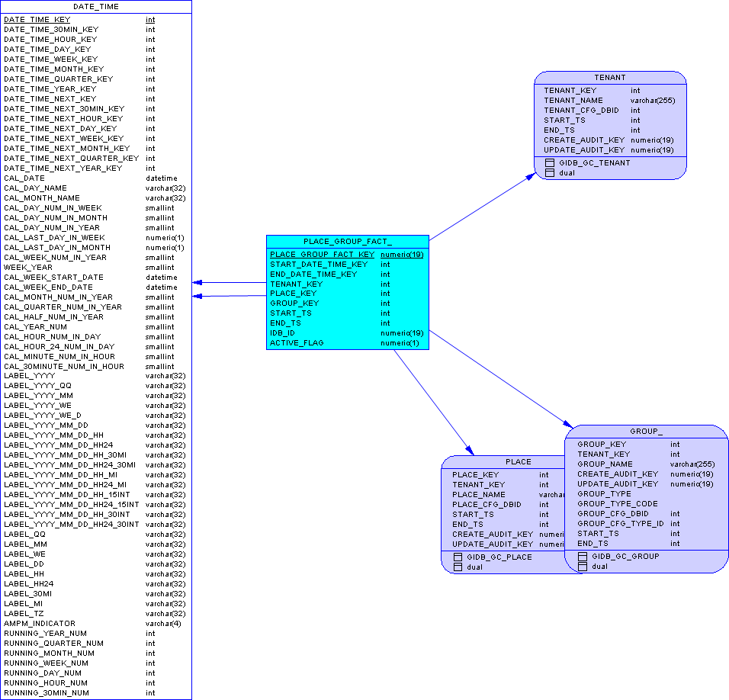Click LABEL_YYYY_MM_DD_HH24_30MI column
Image resolution: width=729 pixels, height=700 pixels.
click(69, 465)
